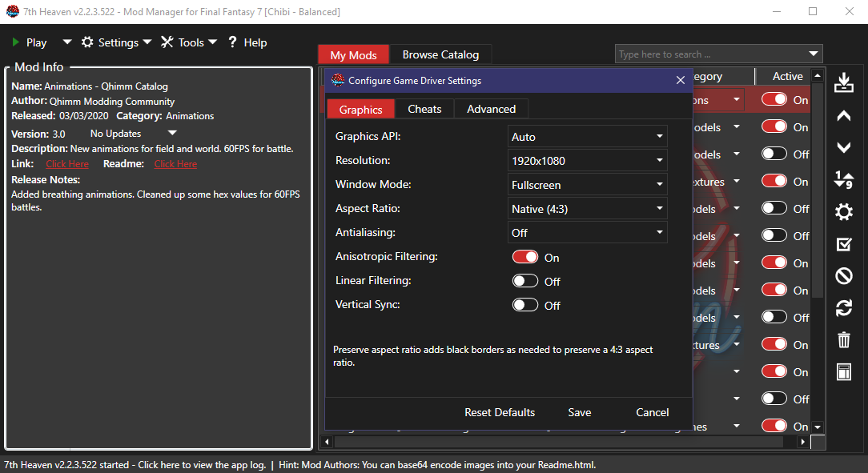Screen dimensions: 868x473
Task: Click the bottom sidebar icon below trash
Action: 844,372
